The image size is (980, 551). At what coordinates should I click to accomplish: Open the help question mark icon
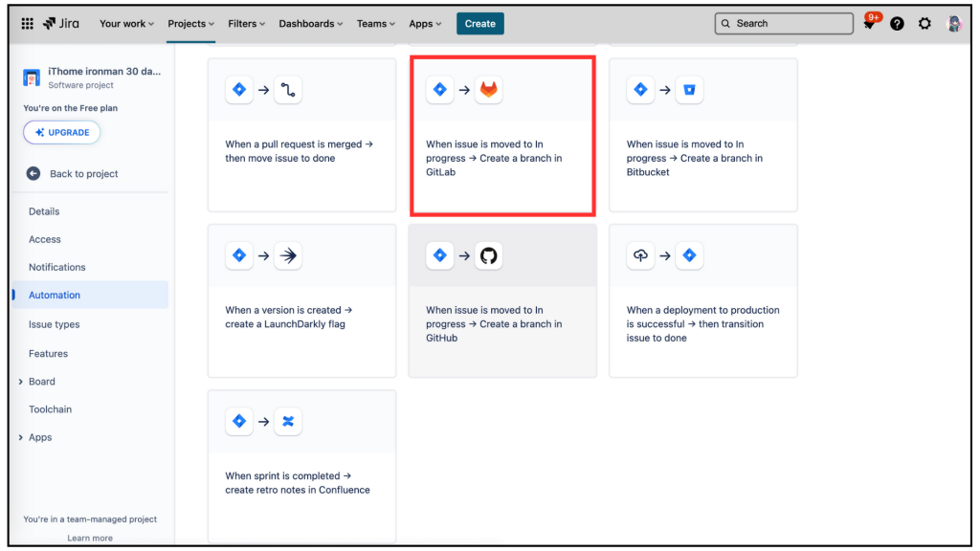897,24
